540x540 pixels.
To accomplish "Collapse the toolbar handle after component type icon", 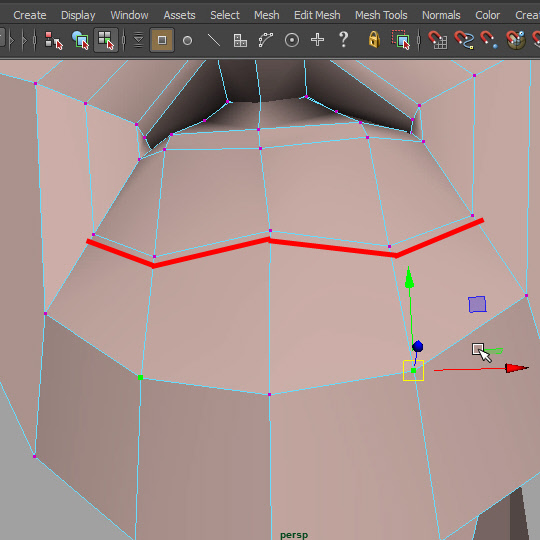I will click(124, 41).
